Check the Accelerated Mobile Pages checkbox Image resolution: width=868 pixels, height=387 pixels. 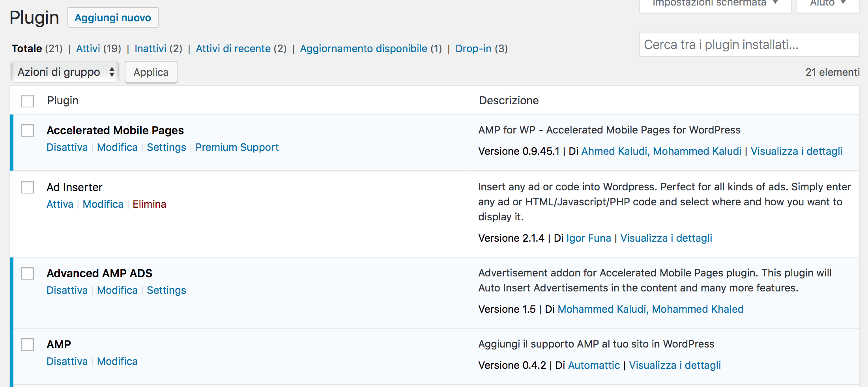click(x=27, y=130)
